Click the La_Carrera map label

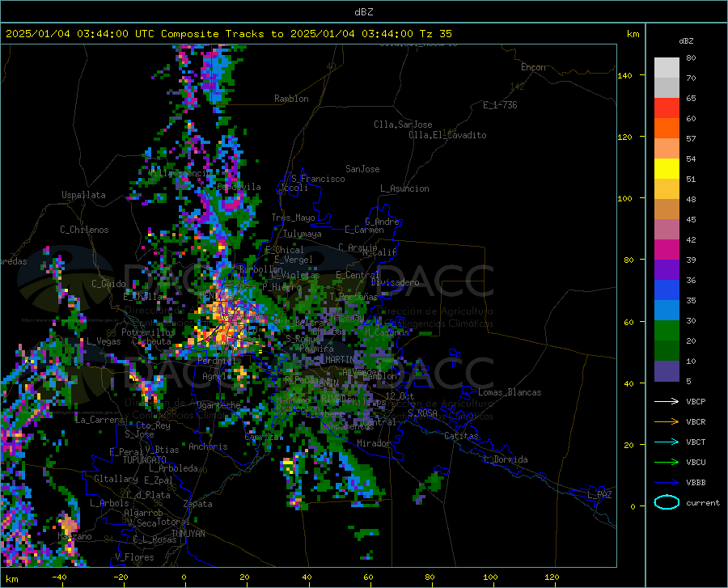tap(99, 420)
